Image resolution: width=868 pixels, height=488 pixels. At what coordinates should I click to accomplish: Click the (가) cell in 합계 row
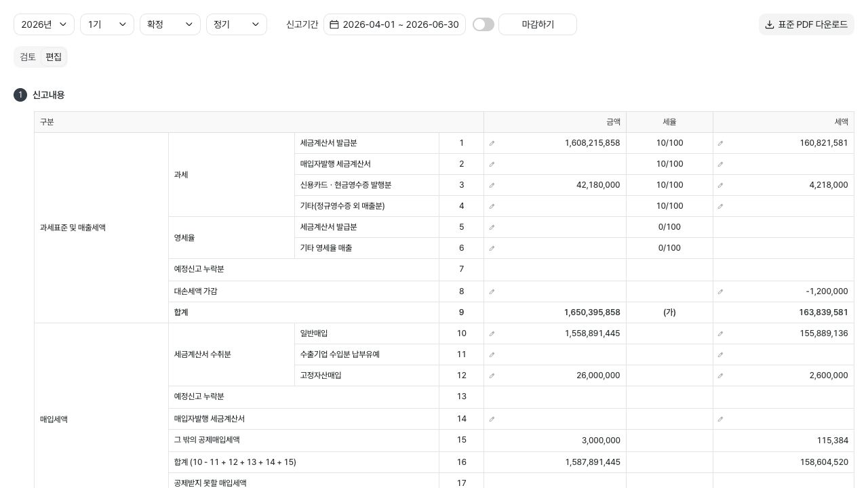(x=669, y=312)
